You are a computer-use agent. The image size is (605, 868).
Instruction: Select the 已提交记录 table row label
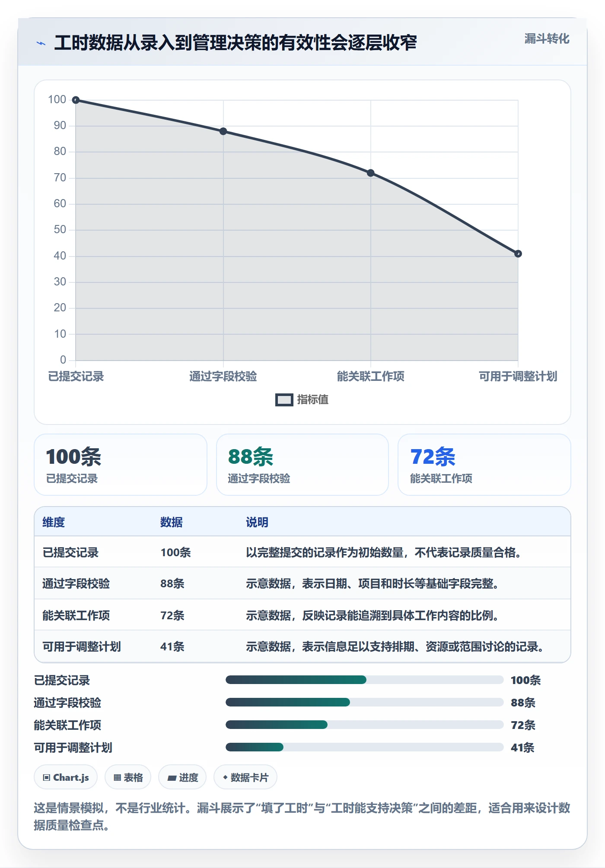tap(70, 552)
